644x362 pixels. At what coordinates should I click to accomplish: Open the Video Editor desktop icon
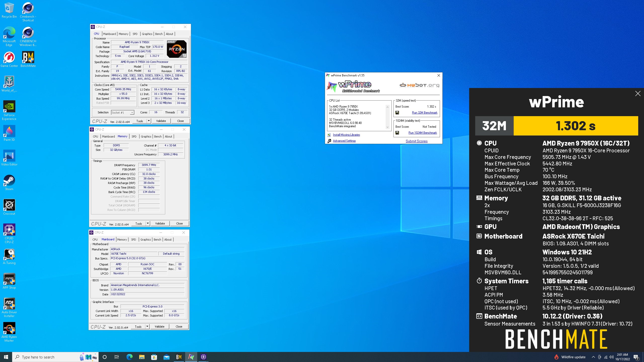pyautogui.click(x=9, y=158)
